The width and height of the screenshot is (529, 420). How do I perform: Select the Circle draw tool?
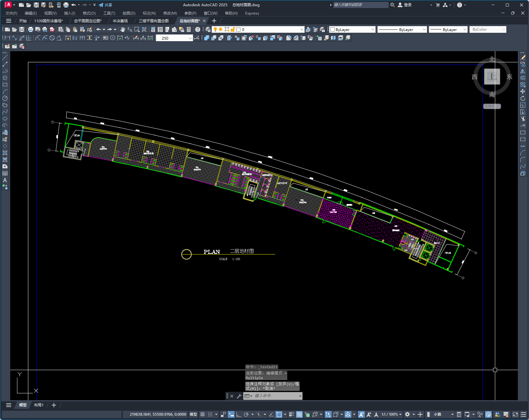tap(5, 98)
